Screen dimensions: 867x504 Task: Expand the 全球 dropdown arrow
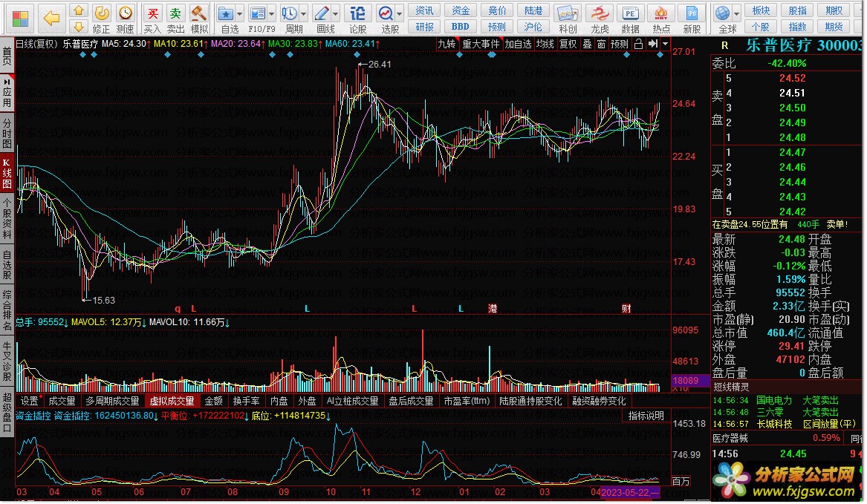pyautogui.click(x=737, y=14)
